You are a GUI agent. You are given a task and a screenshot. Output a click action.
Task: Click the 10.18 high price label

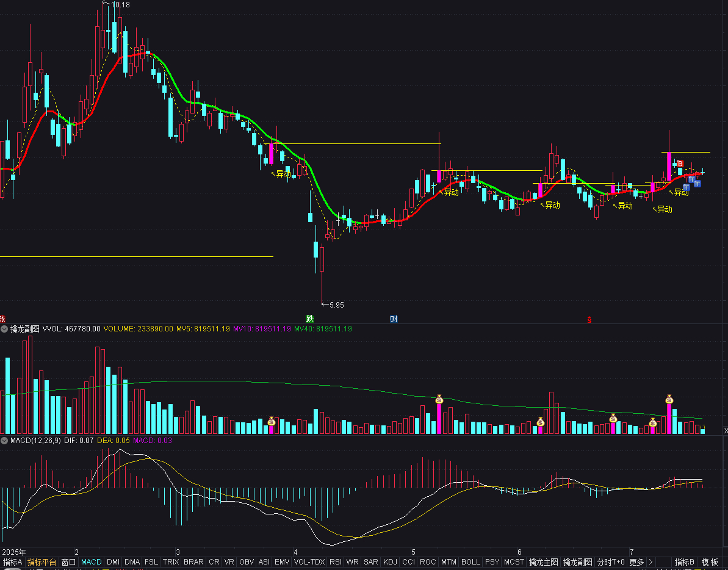point(121,5)
